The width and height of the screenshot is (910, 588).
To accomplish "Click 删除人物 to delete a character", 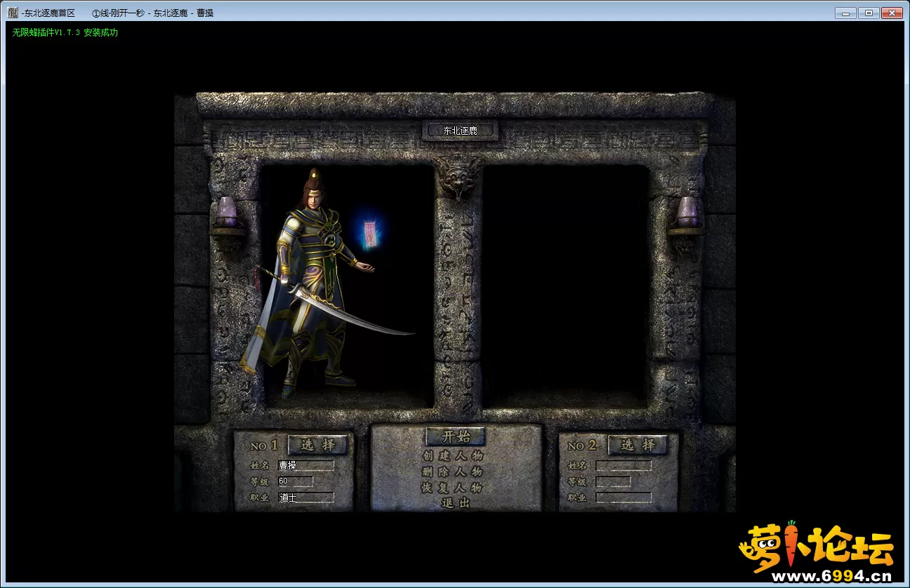I will pyautogui.click(x=452, y=472).
